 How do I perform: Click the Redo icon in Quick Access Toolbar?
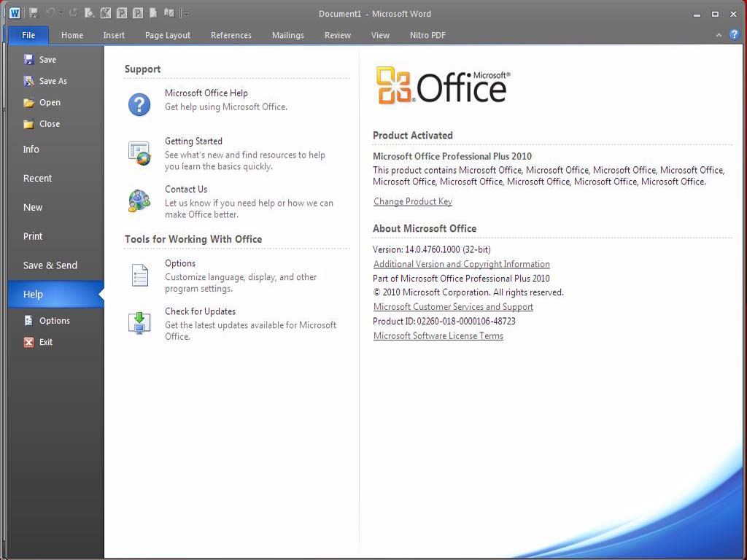click(x=74, y=13)
